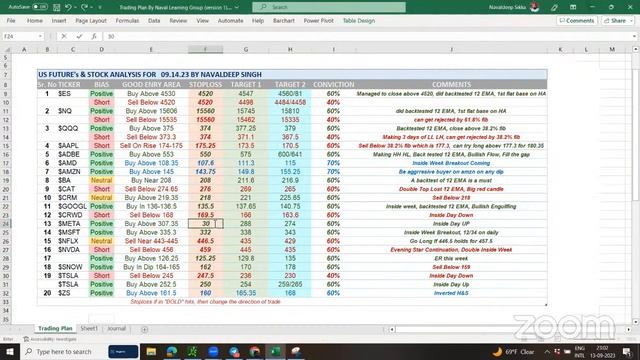Click the Ribbon Display Options icon
The width and height of the screenshot is (640, 360).
point(573,7)
